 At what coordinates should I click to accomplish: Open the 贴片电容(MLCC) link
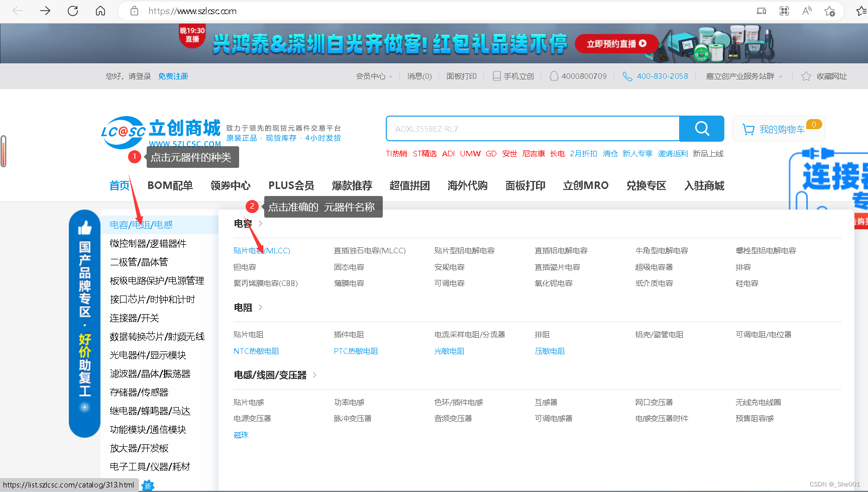(x=262, y=250)
